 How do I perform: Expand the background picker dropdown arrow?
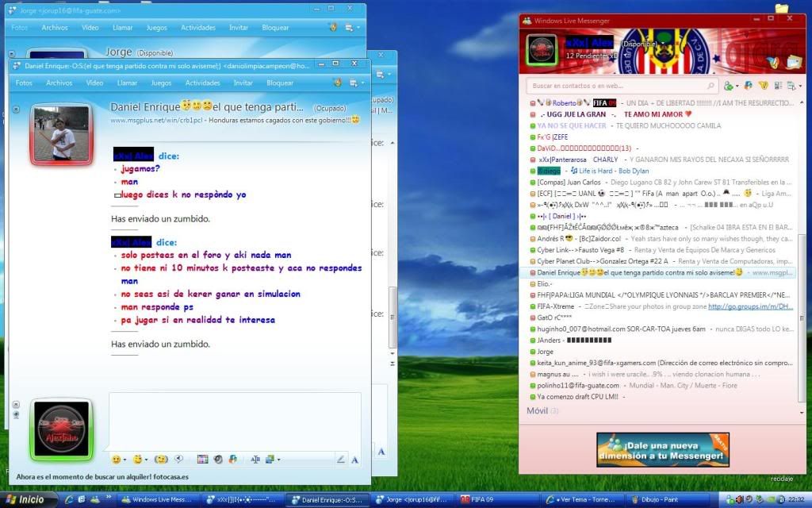click(278, 460)
